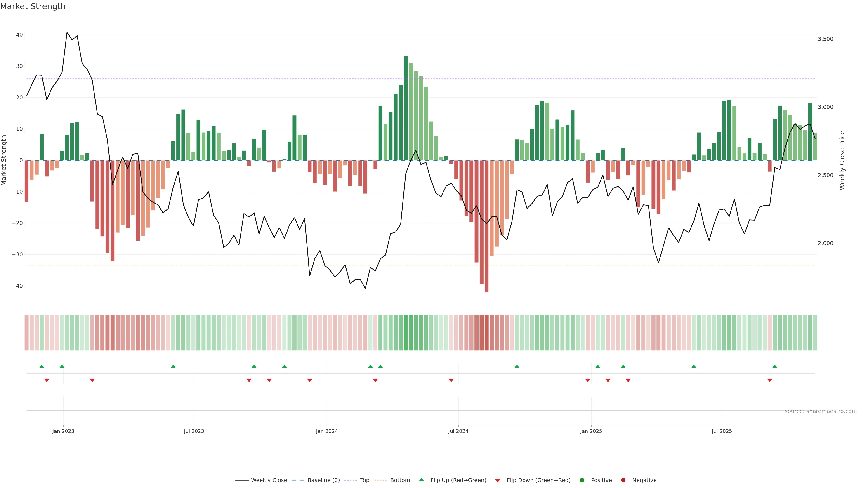Click the source: sharemaestro.com text
The image size is (868, 488).
tap(821, 411)
